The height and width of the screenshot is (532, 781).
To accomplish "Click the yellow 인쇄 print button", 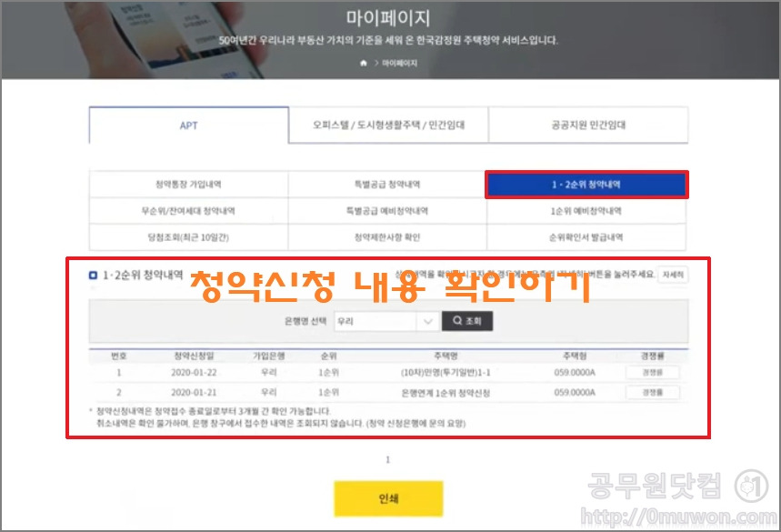I will pyautogui.click(x=388, y=498).
